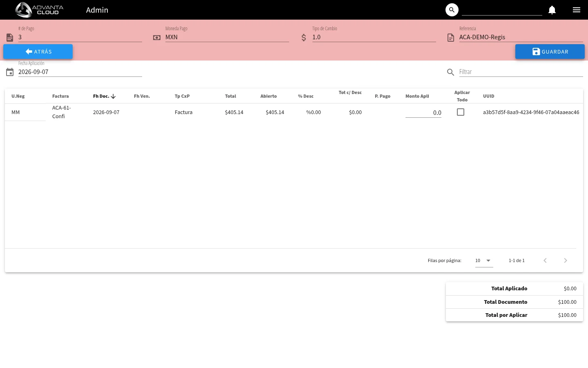Screen dimensions: 588x368
Task: Click the calendar icon for Fecha Aplicación
Action: pos(10,72)
